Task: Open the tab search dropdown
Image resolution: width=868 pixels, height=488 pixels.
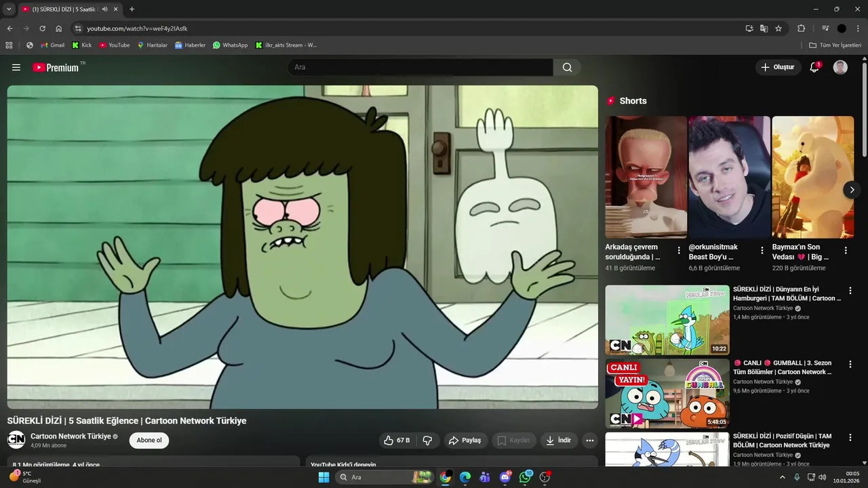Action: (x=9, y=9)
